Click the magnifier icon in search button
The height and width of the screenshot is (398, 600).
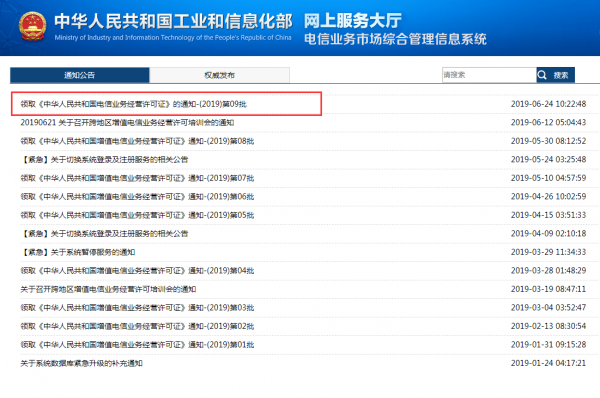click(x=542, y=75)
